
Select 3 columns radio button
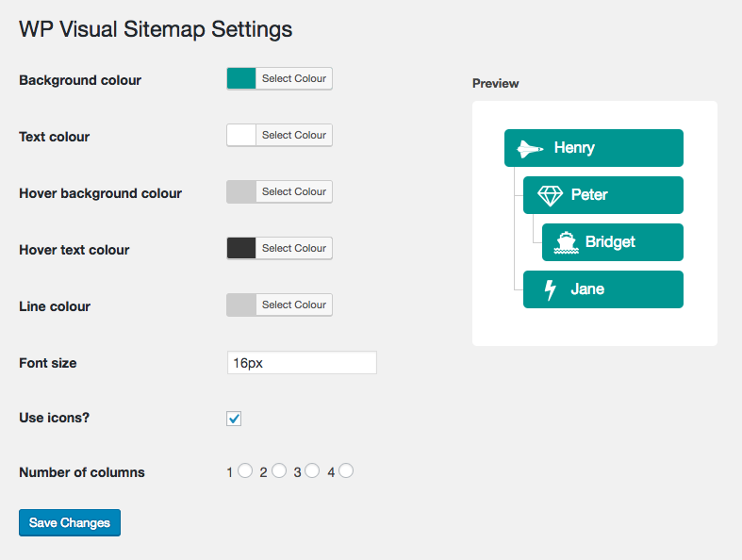tap(312, 471)
